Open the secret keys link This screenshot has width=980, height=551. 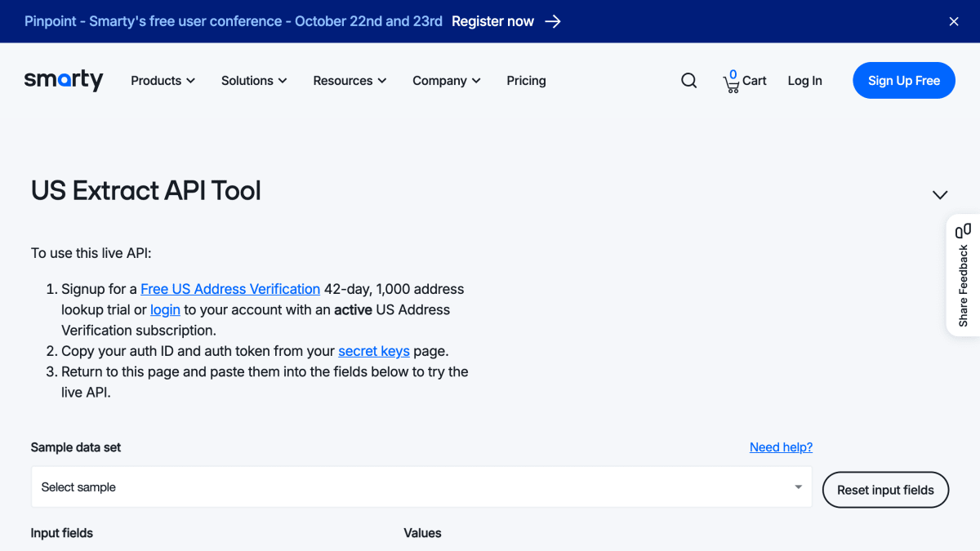pyautogui.click(x=374, y=351)
